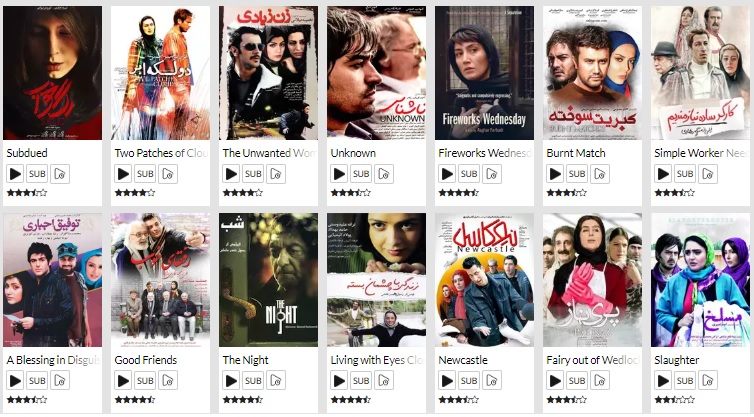Viewport: 754px width, 417px height.
Task: Play the movie The Night
Action: [x=231, y=380]
